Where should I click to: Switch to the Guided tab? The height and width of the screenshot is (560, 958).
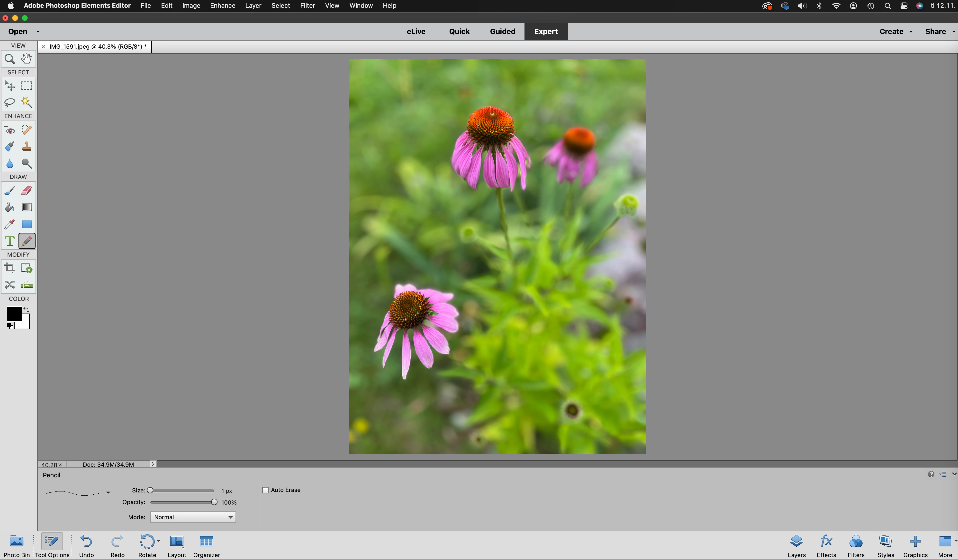(x=502, y=32)
